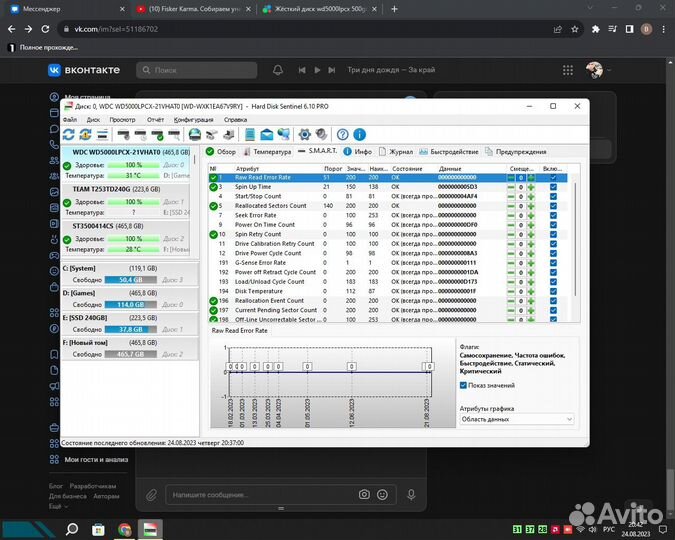
Task: Switch to the 'Предупреждения' tab
Action: [x=516, y=152]
